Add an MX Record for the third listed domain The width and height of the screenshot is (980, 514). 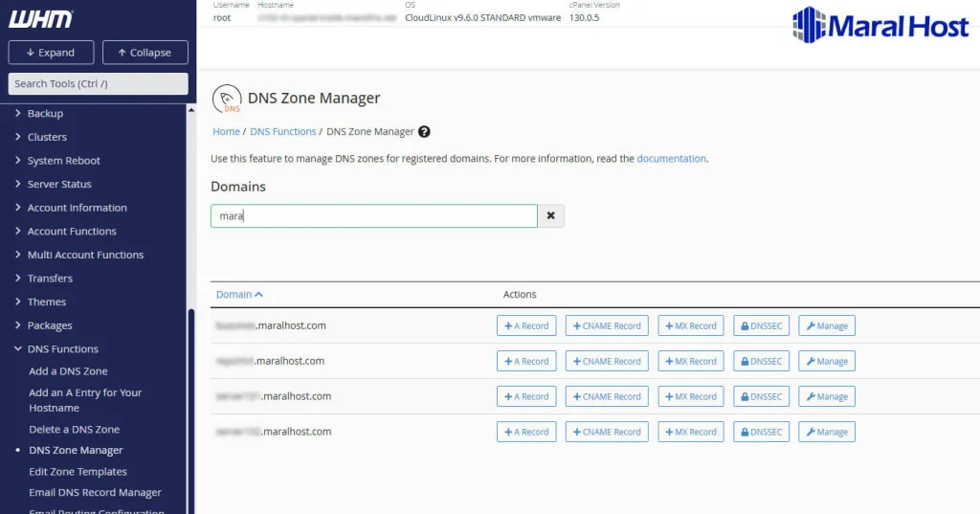tap(691, 396)
